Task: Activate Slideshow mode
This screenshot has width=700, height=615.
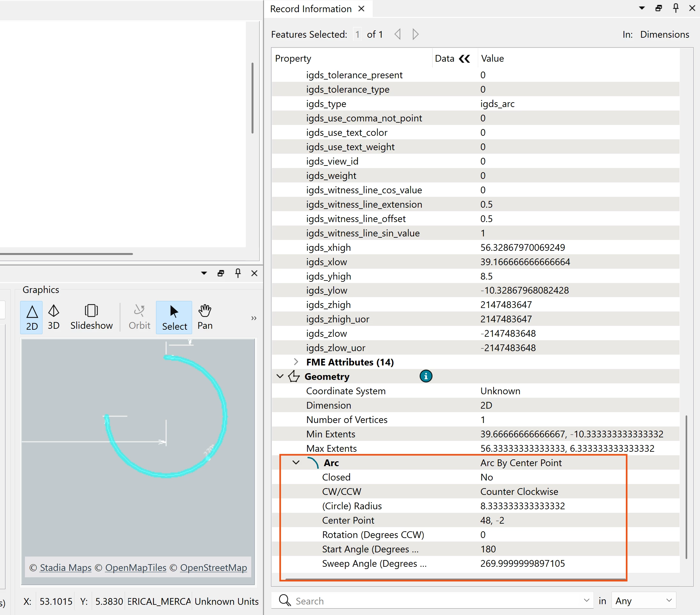Action: [91, 317]
